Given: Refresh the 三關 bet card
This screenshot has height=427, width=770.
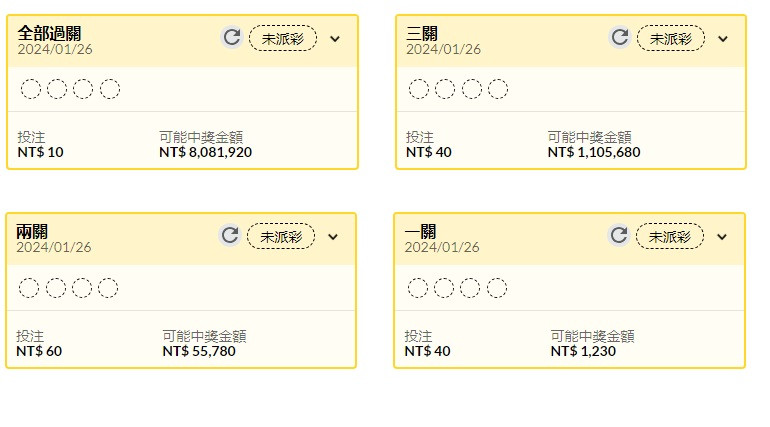Looking at the screenshot, I should (620, 38).
